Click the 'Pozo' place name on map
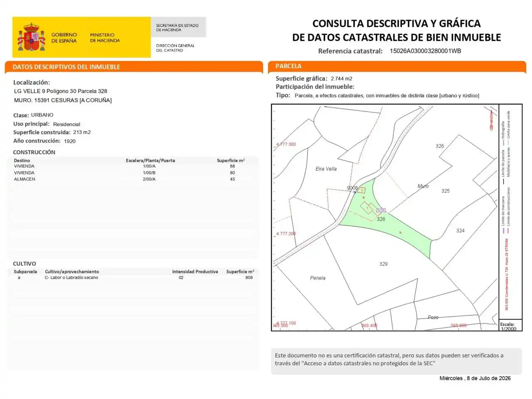The height and width of the screenshot is (399, 532). pyautogui.click(x=433, y=318)
